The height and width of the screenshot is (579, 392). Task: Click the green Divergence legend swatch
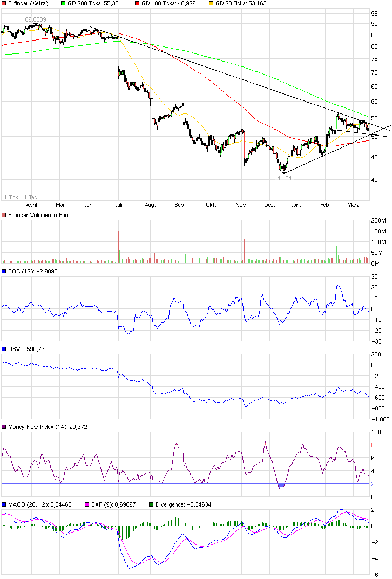click(x=151, y=504)
